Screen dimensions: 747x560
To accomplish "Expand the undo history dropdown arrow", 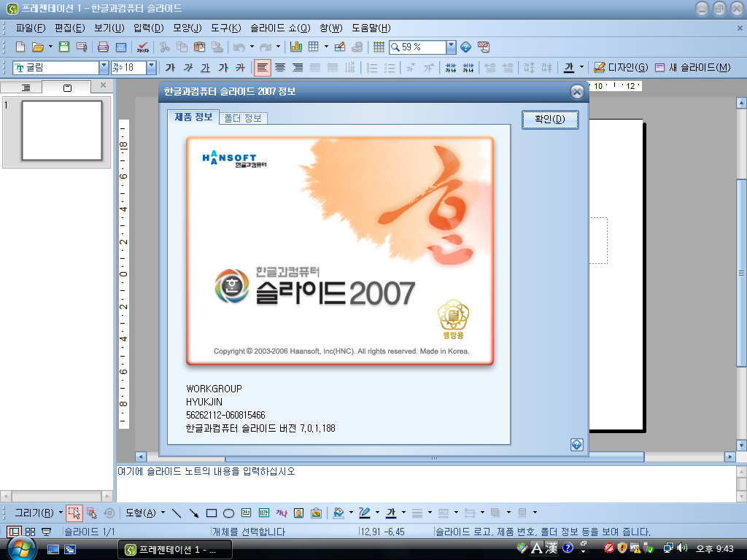I will tap(252, 47).
